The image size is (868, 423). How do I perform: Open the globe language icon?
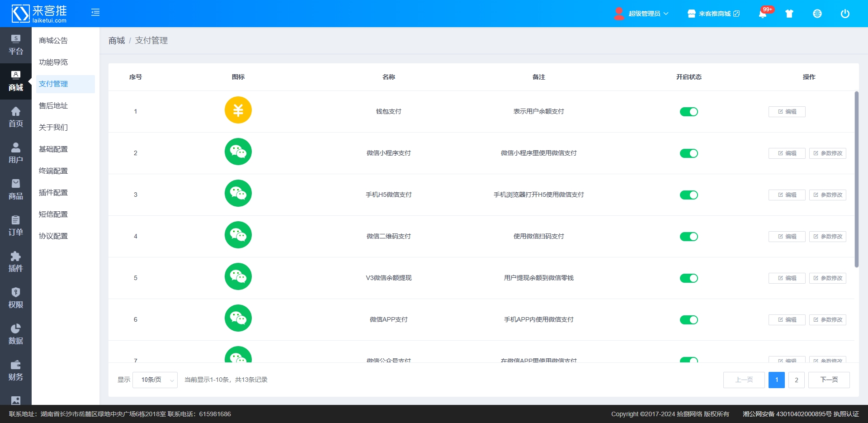point(817,14)
